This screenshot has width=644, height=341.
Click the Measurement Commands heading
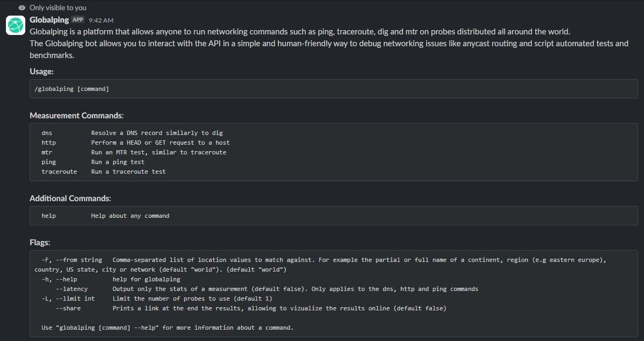coord(76,116)
